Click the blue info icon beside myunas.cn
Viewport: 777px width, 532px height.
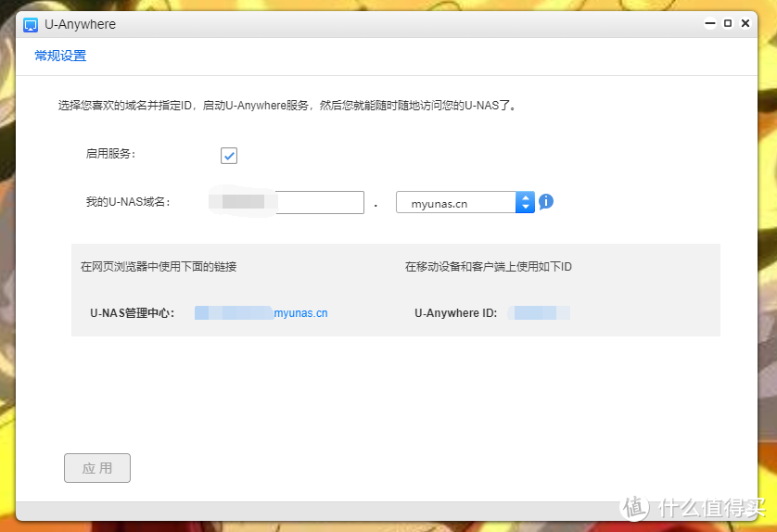[x=545, y=202]
